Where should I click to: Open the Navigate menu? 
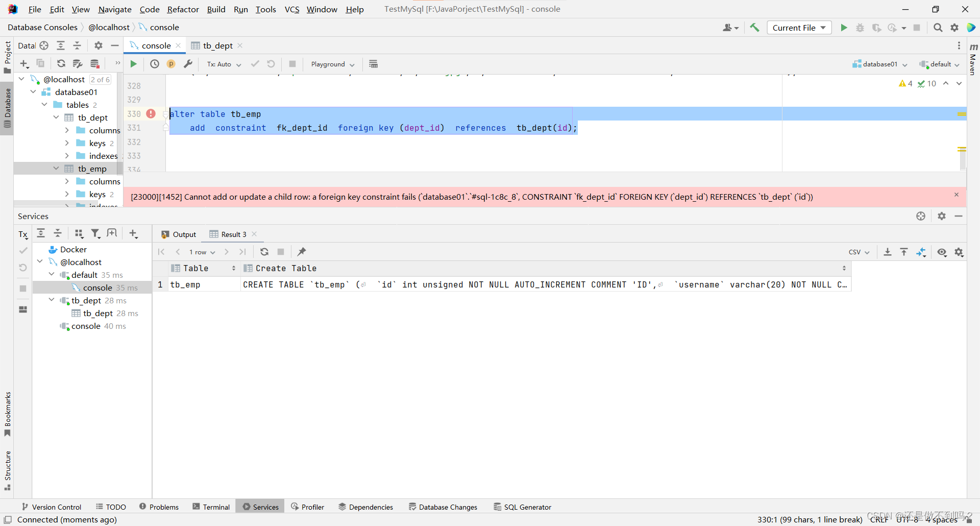click(x=115, y=9)
